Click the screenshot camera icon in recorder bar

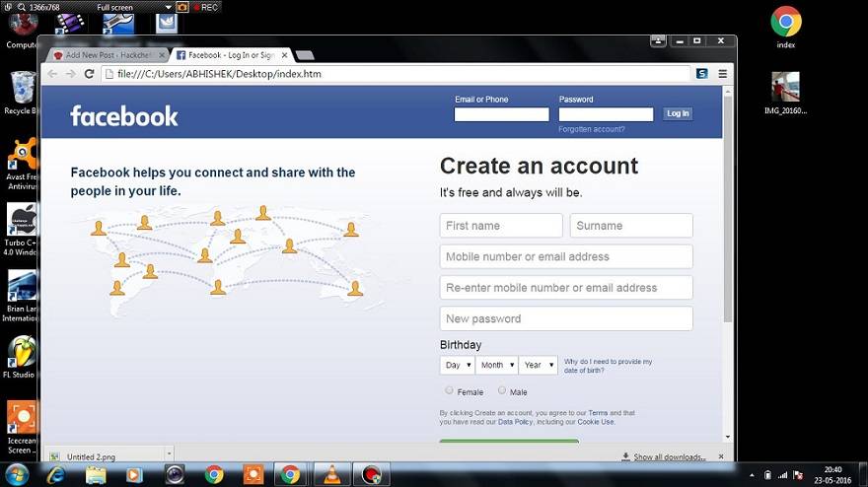coord(181,7)
